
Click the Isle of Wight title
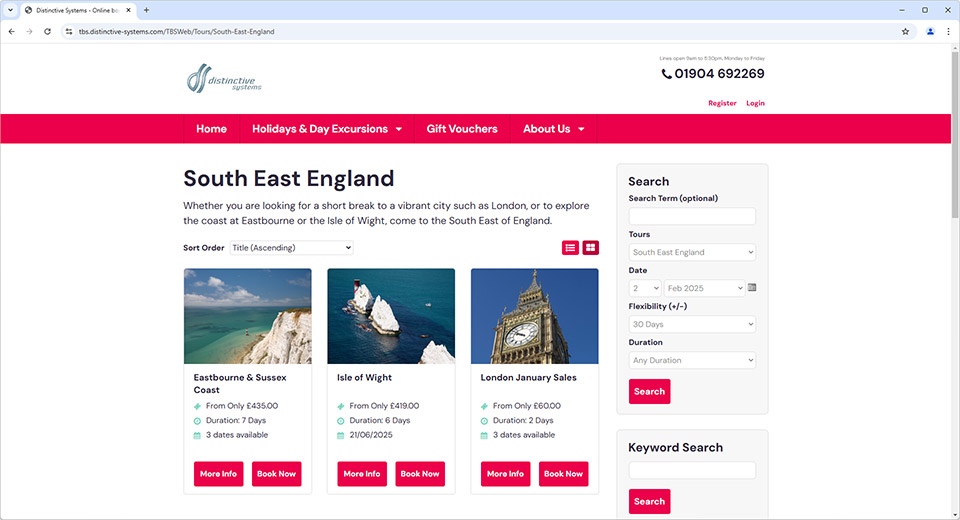364,377
